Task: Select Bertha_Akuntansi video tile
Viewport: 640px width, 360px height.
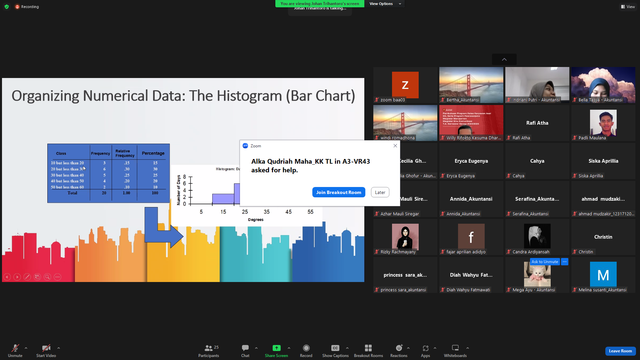Action: (x=471, y=85)
